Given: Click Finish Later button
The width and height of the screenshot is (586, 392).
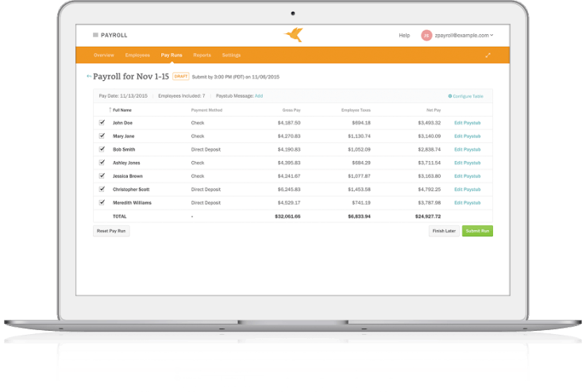Looking at the screenshot, I should [x=444, y=231].
